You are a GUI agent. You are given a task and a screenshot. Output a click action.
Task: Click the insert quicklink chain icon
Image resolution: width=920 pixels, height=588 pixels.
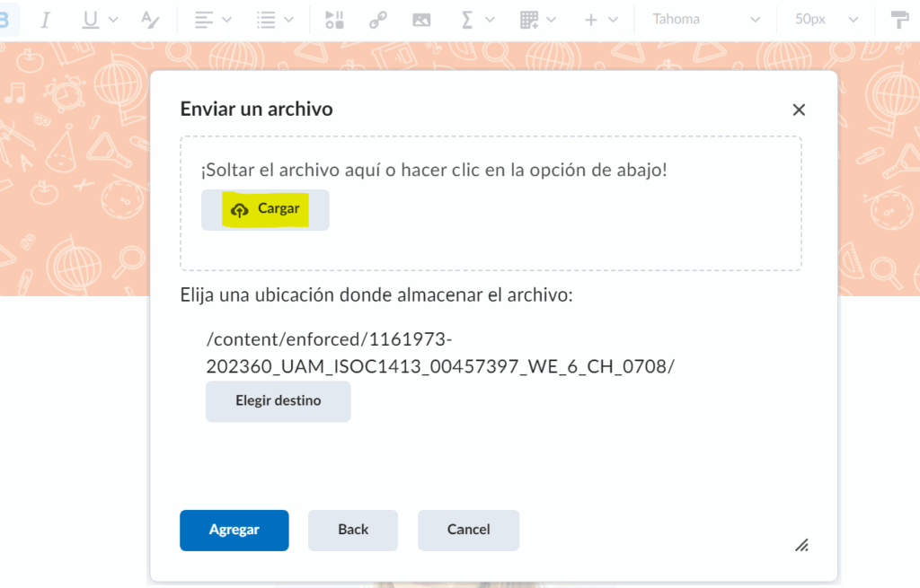click(378, 20)
